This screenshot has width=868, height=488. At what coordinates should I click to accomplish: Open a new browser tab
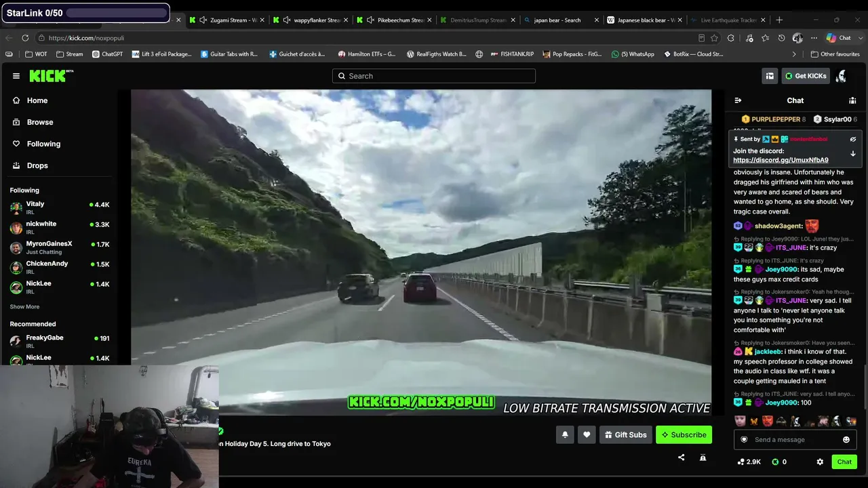(779, 20)
